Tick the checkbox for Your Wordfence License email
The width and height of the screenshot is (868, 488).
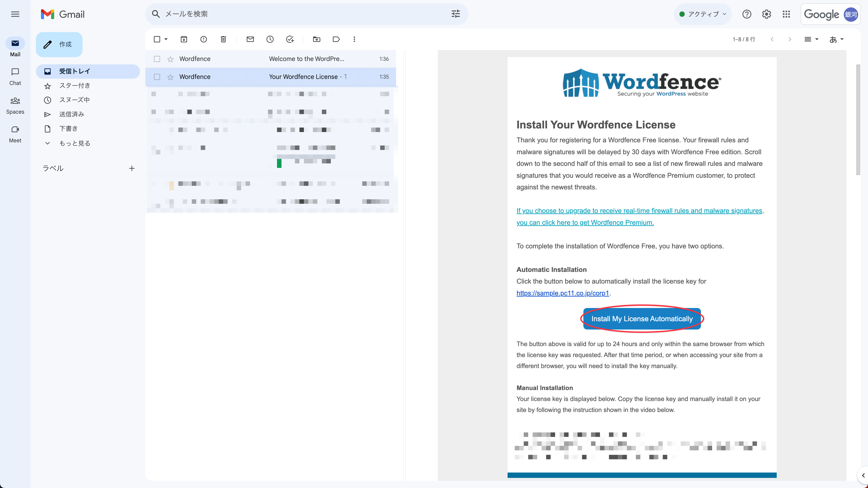[x=157, y=77]
